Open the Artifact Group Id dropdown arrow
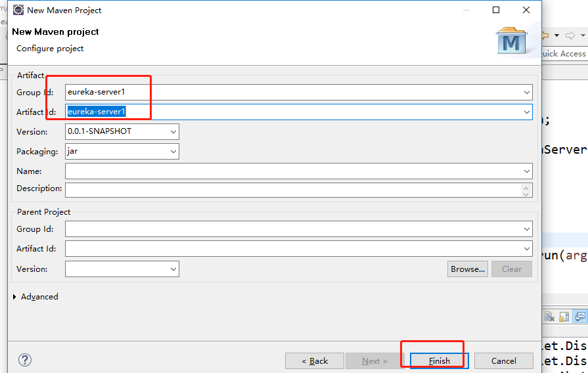This screenshot has height=373, width=588. pos(526,92)
